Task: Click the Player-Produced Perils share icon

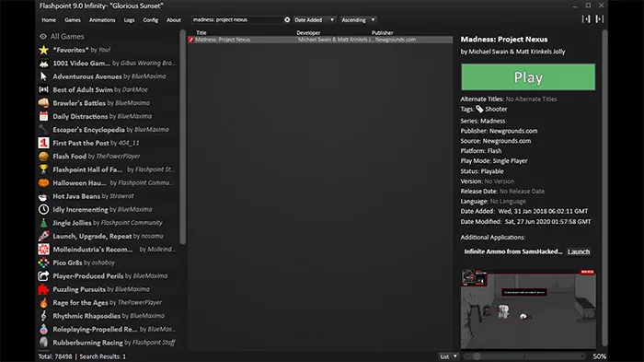Action: (x=43, y=276)
